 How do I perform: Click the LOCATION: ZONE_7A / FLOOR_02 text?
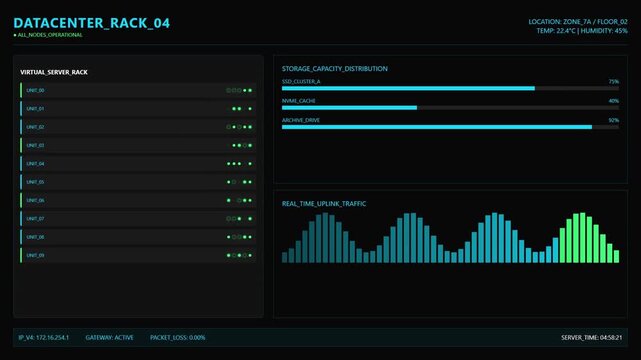click(578, 22)
